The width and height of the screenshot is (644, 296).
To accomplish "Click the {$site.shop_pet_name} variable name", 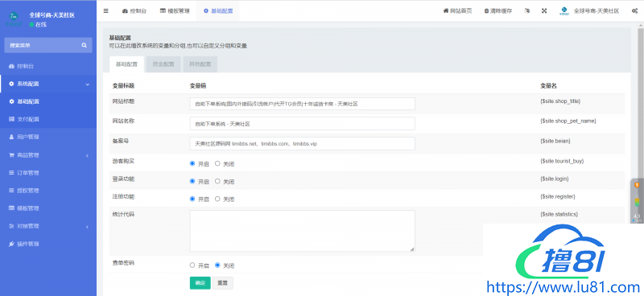I will (x=568, y=121).
